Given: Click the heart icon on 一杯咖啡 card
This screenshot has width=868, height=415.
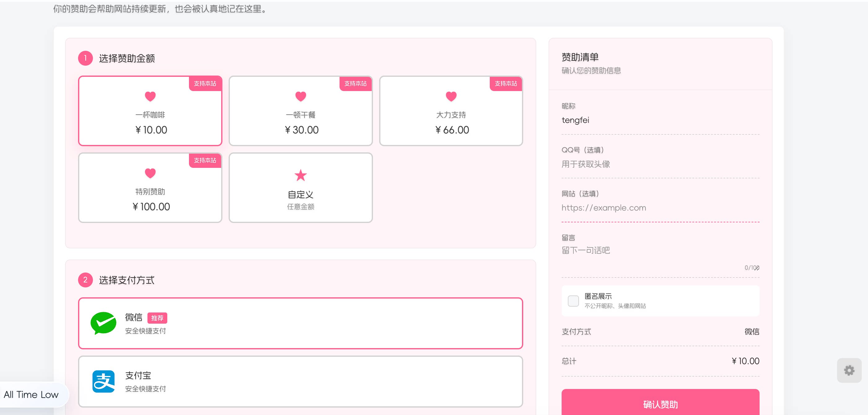Looking at the screenshot, I should (150, 96).
